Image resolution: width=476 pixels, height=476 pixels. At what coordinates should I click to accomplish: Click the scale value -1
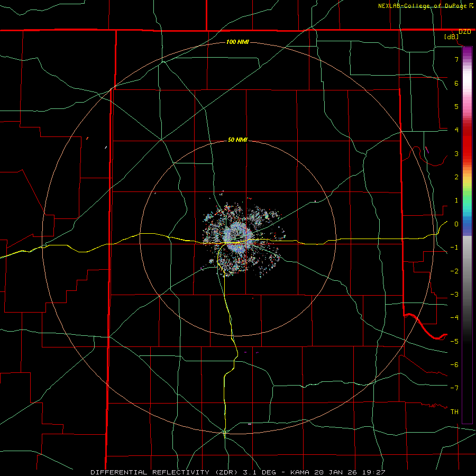454,248
